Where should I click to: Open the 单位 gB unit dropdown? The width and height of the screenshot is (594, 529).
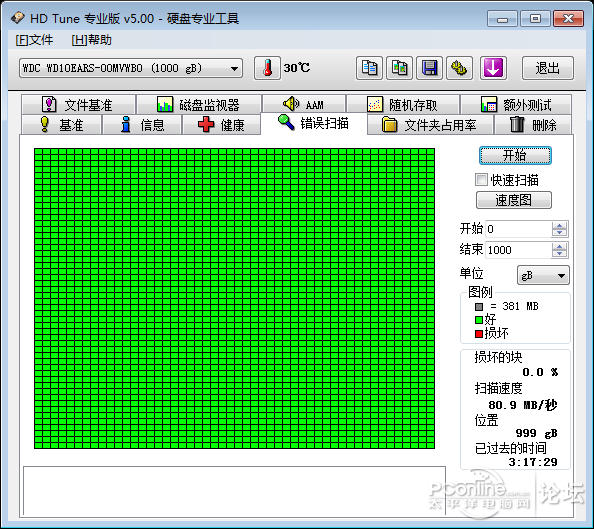[x=543, y=275]
